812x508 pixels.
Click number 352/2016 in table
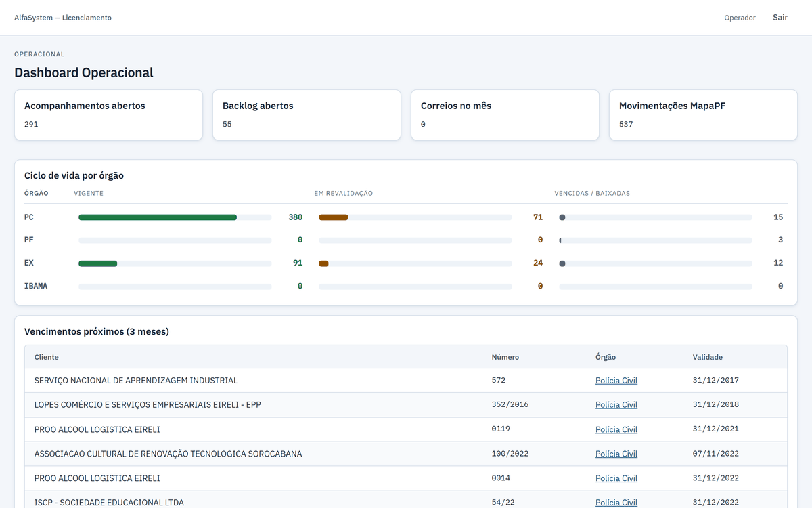click(x=510, y=405)
